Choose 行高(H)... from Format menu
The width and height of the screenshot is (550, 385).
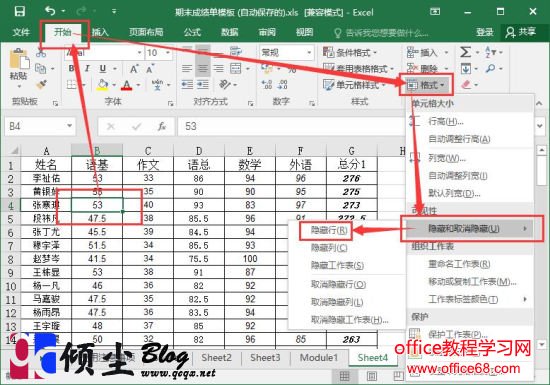pyautogui.click(x=445, y=121)
